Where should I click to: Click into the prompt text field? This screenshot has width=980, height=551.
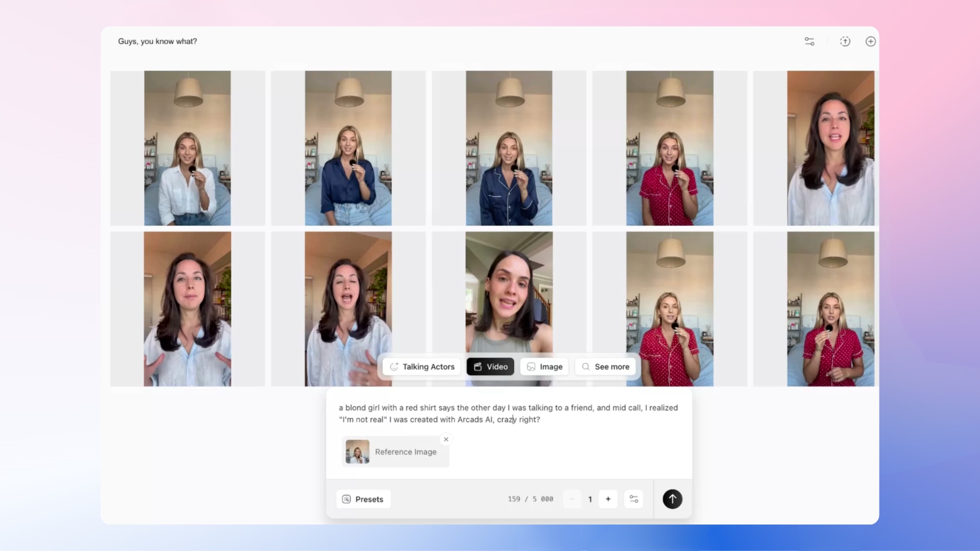tap(509, 414)
